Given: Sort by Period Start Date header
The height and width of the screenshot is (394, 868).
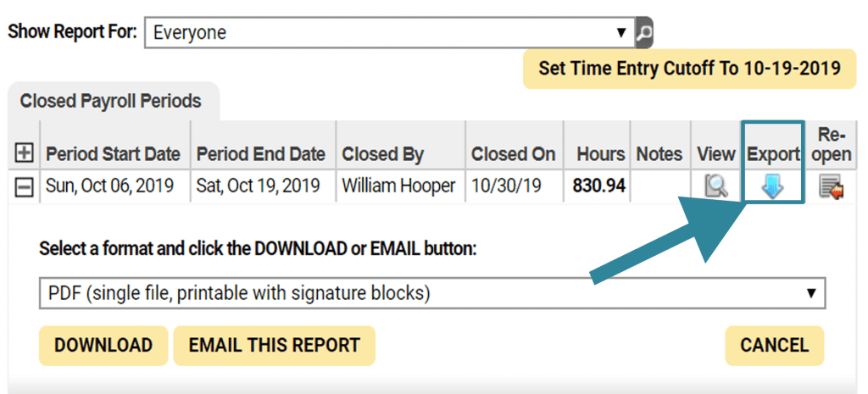Looking at the screenshot, I should coord(113,154).
